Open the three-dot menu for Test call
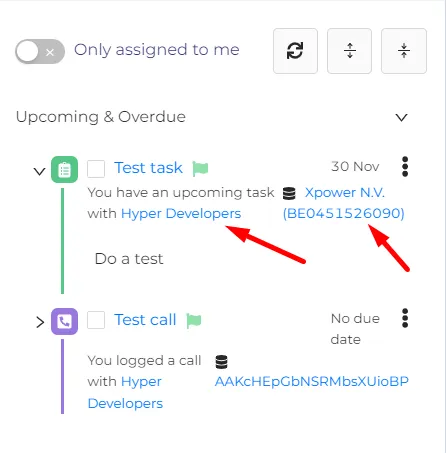 pos(405,318)
